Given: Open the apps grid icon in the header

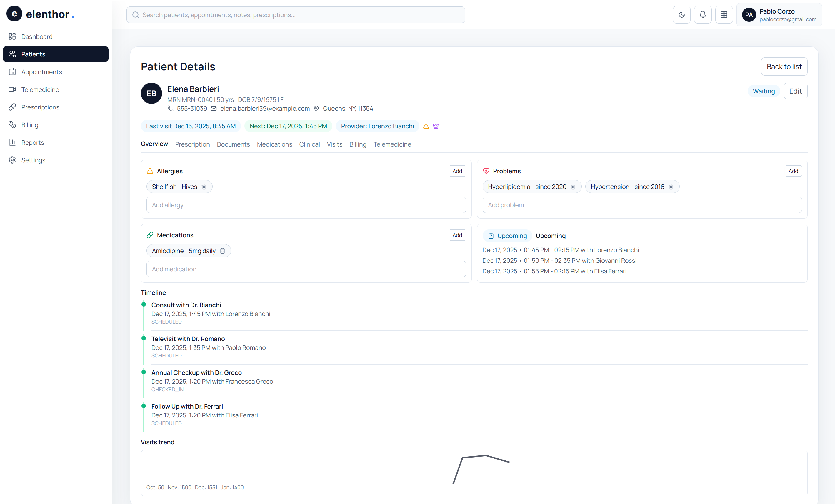Looking at the screenshot, I should tap(724, 15).
